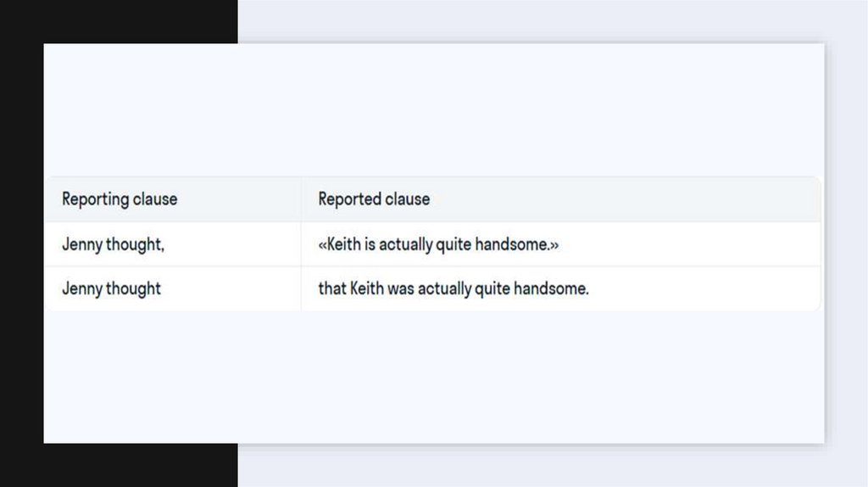The height and width of the screenshot is (487, 868).
Task: Click the "Jenny thought," cell with comma
Action: 113,244
